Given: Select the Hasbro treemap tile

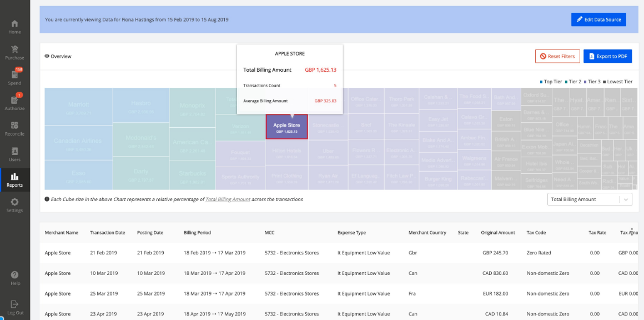Looking at the screenshot, I should 141,105.
